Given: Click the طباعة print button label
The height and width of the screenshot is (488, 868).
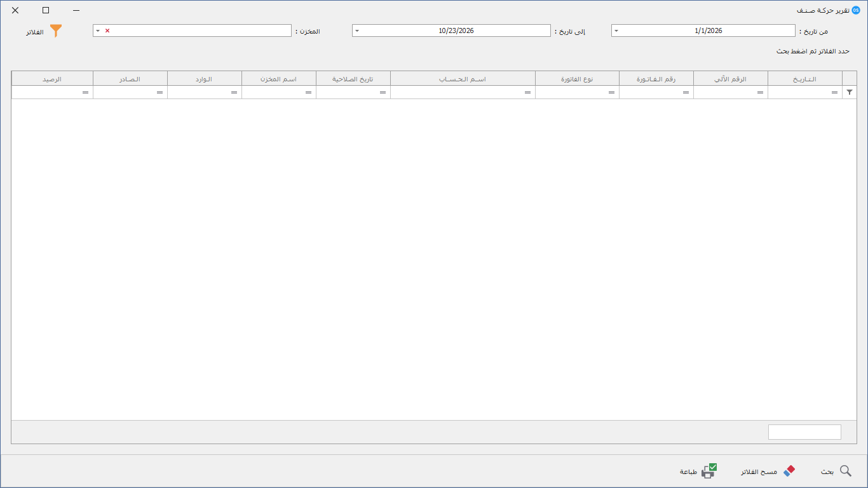Looking at the screenshot, I should point(688,471).
